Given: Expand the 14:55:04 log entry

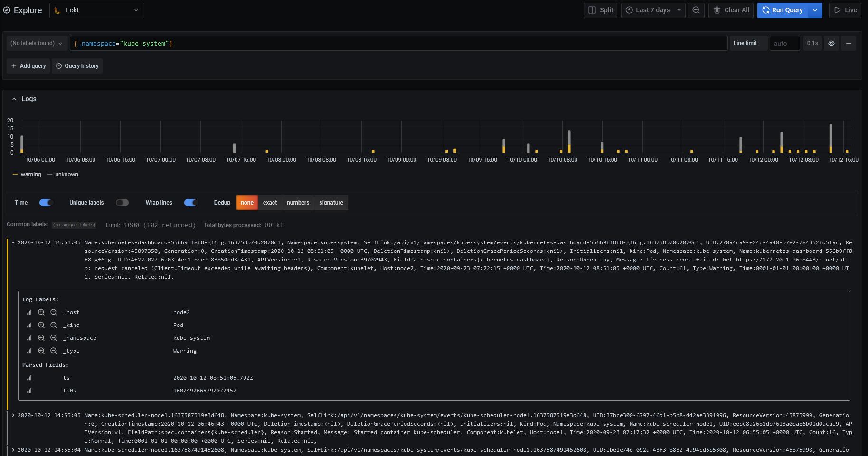Looking at the screenshot, I should [13, 450].
